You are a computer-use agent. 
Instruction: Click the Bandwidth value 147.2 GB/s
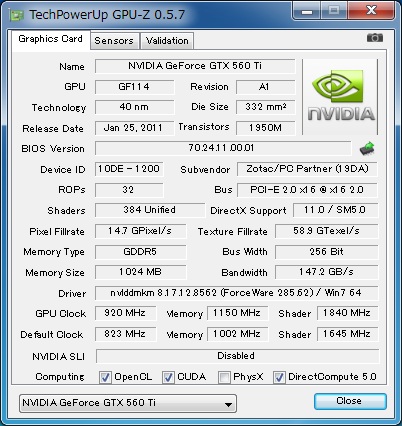[x=327, y=272]
